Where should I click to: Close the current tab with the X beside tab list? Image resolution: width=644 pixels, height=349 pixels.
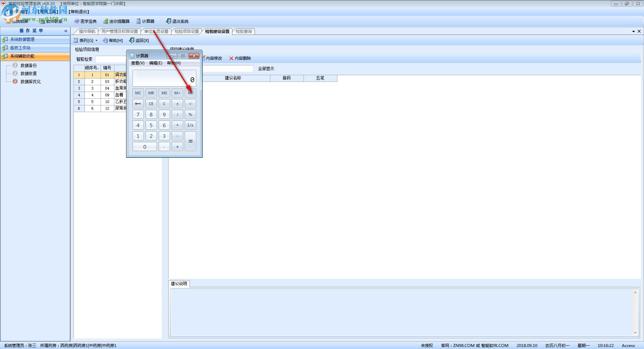pos(639,31)
